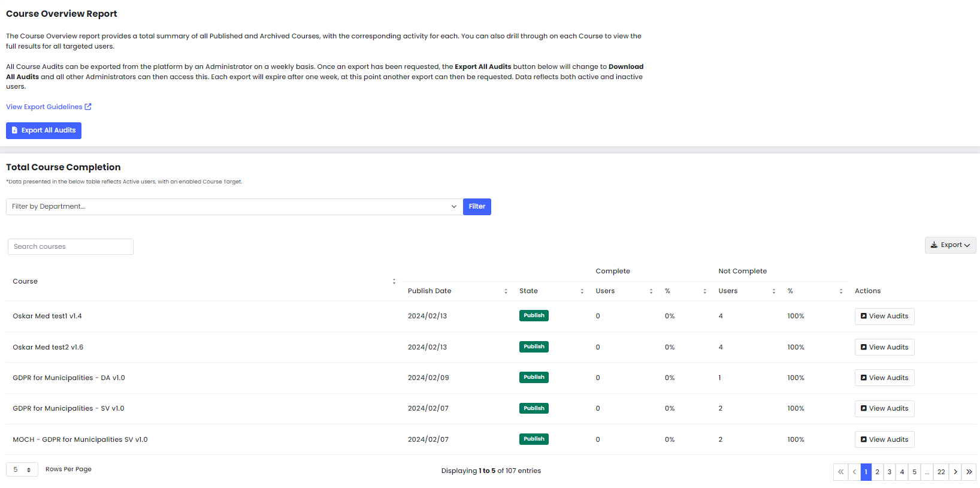
Task: Sort table by Course column arrows
Action: (x=394, y=281)
